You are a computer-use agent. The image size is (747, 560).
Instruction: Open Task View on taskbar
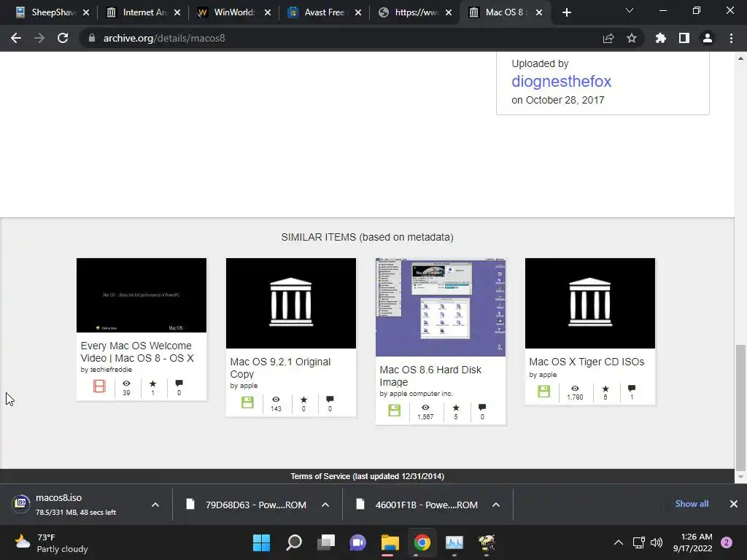coord(326,542)
